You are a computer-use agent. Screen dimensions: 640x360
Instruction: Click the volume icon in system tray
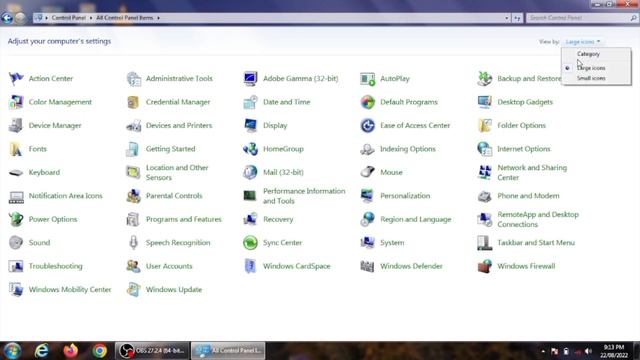(588, 351)
